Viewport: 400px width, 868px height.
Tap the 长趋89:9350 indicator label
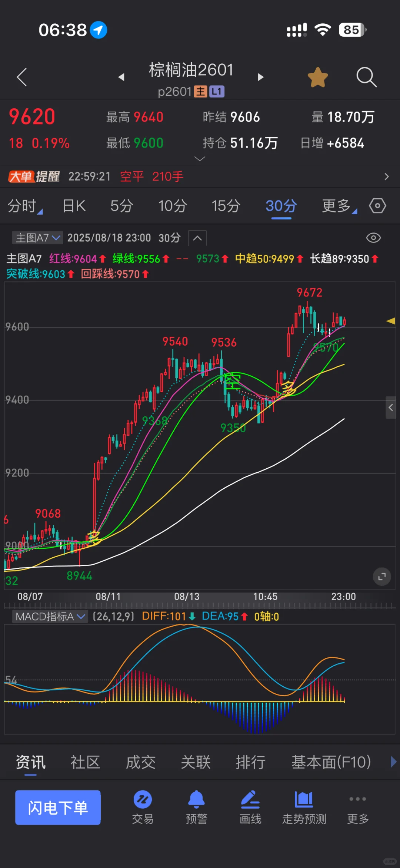(x=344, y=258)
